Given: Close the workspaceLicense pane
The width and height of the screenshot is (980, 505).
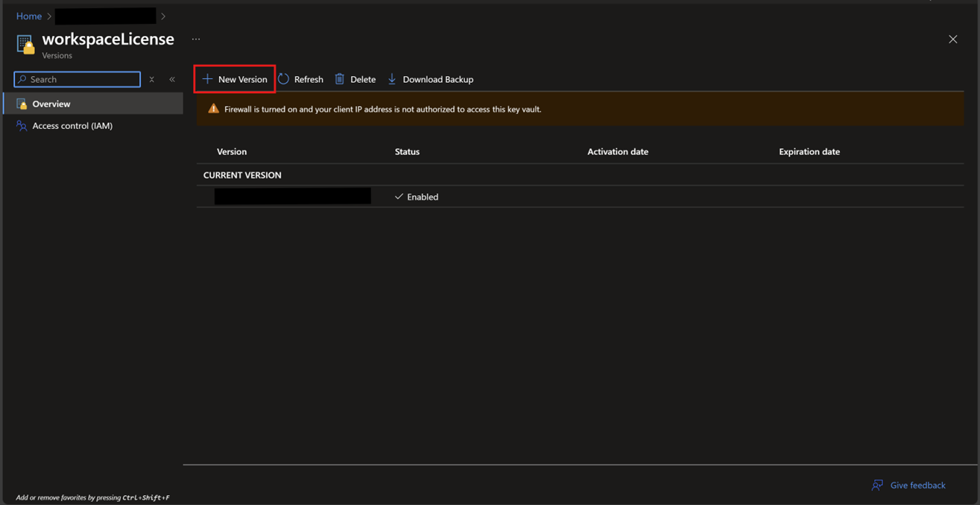Looking at the screenshot, I should point(952,40).
